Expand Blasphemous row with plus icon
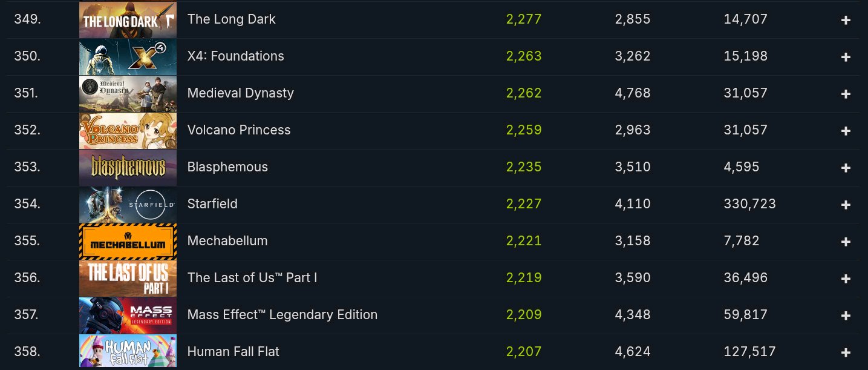This screenshot has height=370, width=868. (x=846, y=168)
